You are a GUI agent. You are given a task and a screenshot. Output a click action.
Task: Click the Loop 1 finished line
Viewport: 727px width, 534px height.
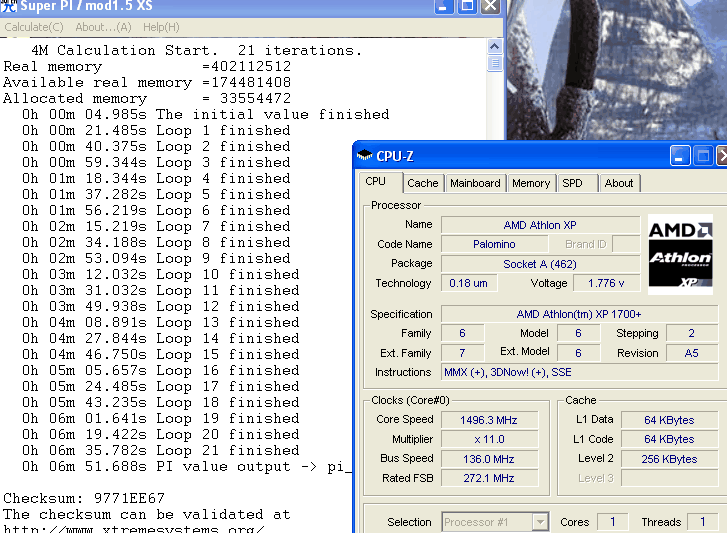click(156, 130)
